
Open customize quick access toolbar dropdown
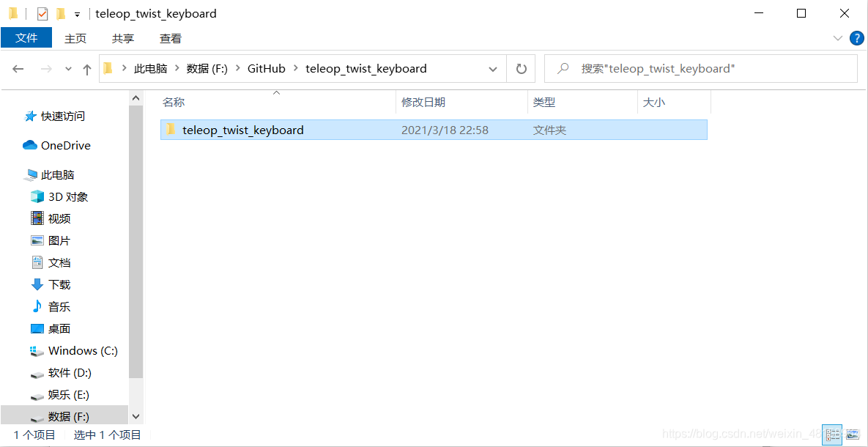tap(78, 15)
